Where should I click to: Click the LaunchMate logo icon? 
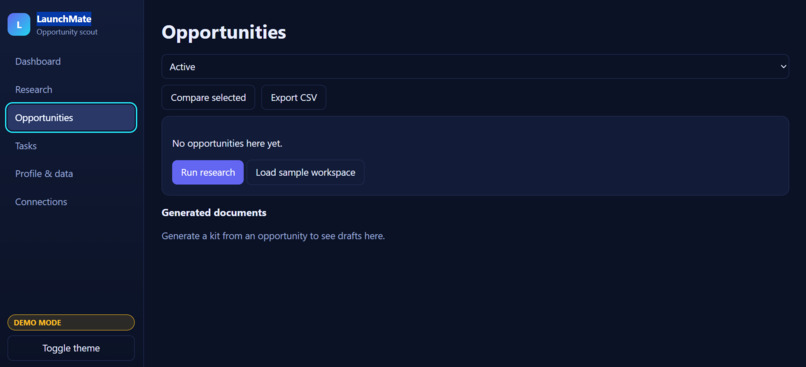click(19, 25)
